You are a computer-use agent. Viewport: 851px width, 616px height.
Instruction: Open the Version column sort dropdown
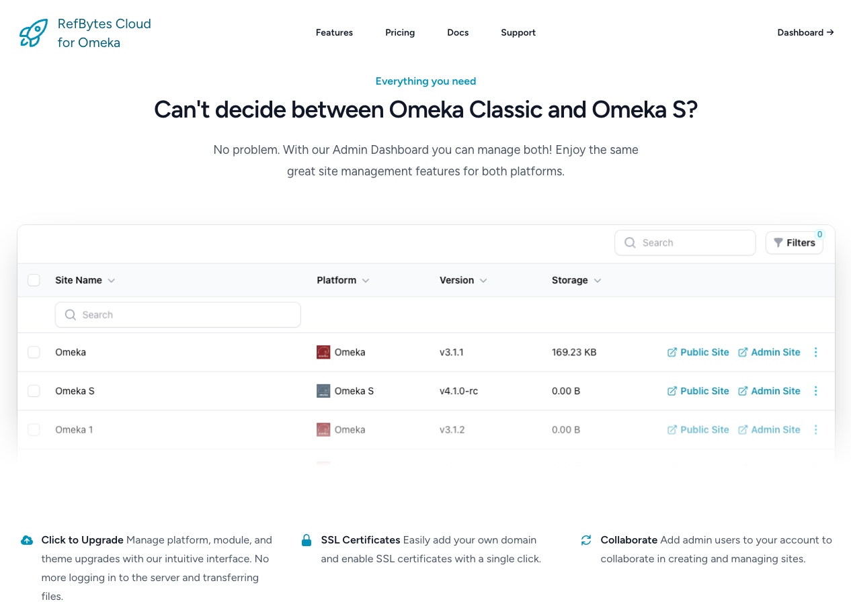tap(483, 281)
